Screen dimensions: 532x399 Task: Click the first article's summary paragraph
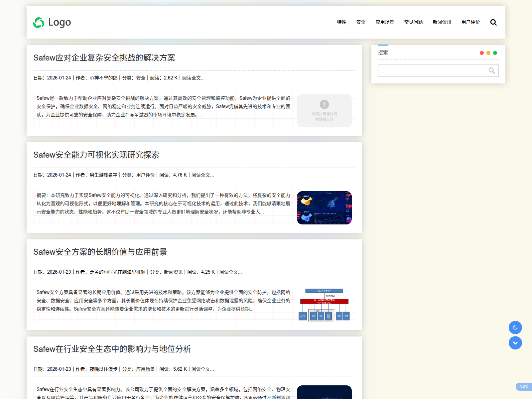[163, 106]
